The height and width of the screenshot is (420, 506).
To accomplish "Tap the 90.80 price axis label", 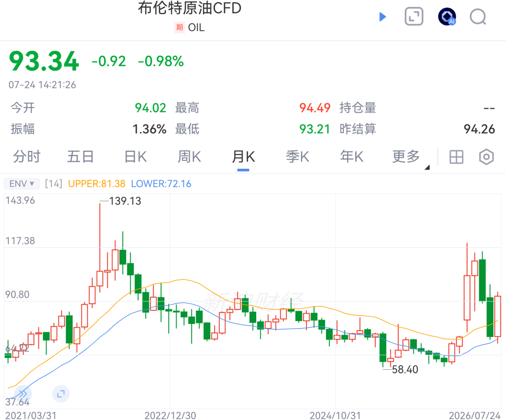I will (17, 294).
